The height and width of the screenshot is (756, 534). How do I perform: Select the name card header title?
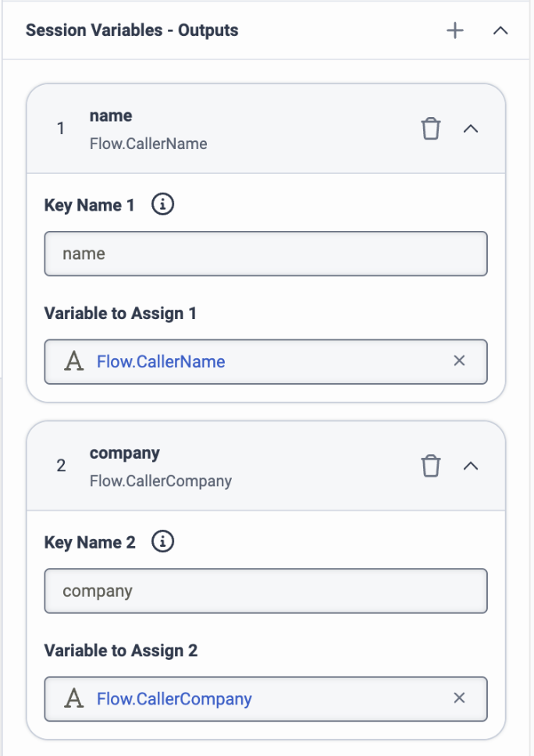[111, 115]
